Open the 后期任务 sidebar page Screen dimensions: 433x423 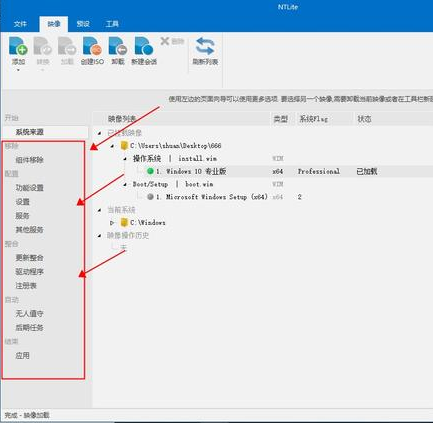tap(30, 328)
